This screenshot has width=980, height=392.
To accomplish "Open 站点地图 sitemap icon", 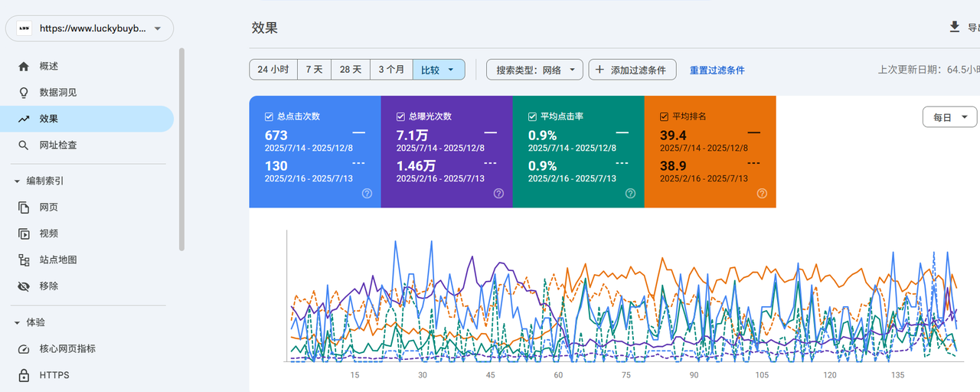I will click(24, 260).
